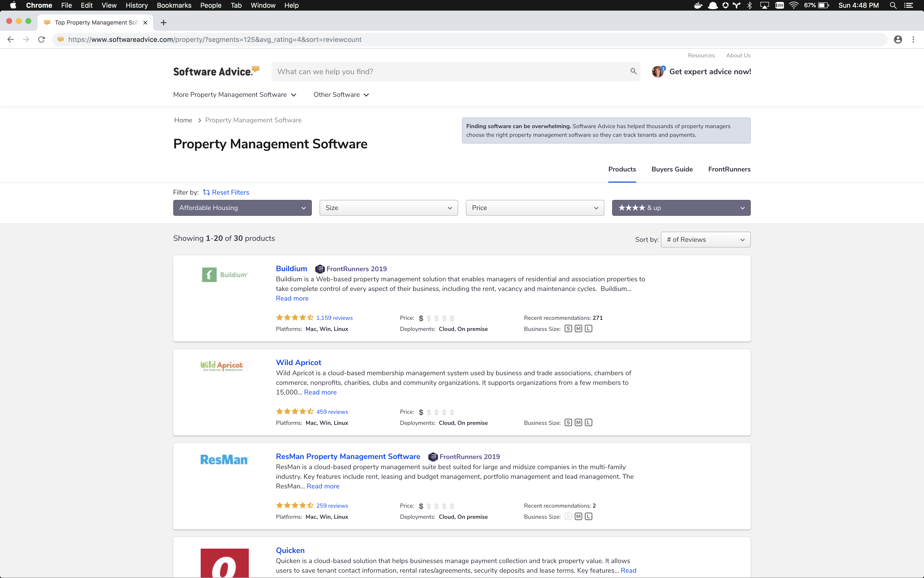924x578 pixels.
Task: Switch to the Buyers Guide tab
Action: coord(672,169)
